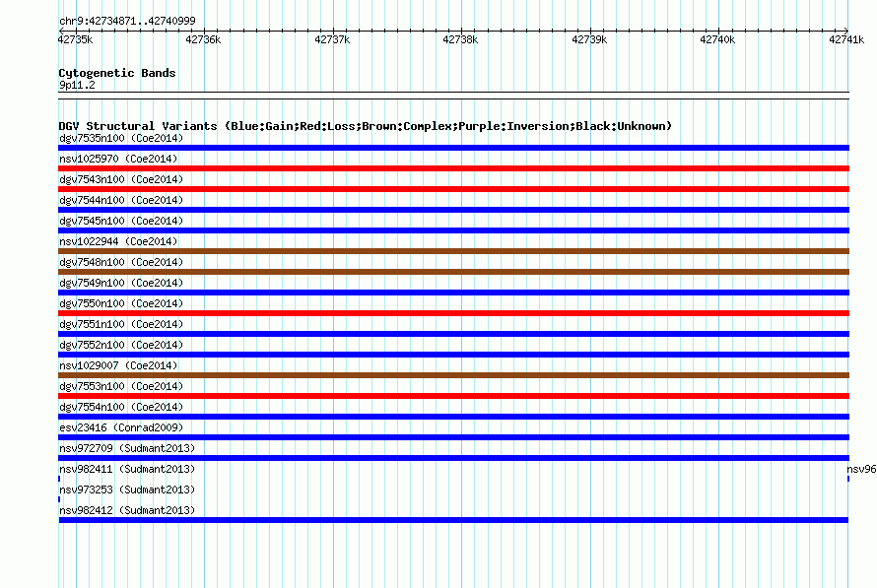Click the red loss bar under dgv7553n100
The height and width of the screenshot is (588, 877).
[453, 396]
